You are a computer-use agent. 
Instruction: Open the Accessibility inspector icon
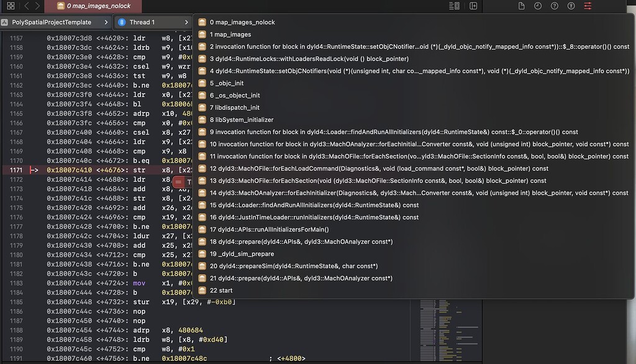pos(570,6)
